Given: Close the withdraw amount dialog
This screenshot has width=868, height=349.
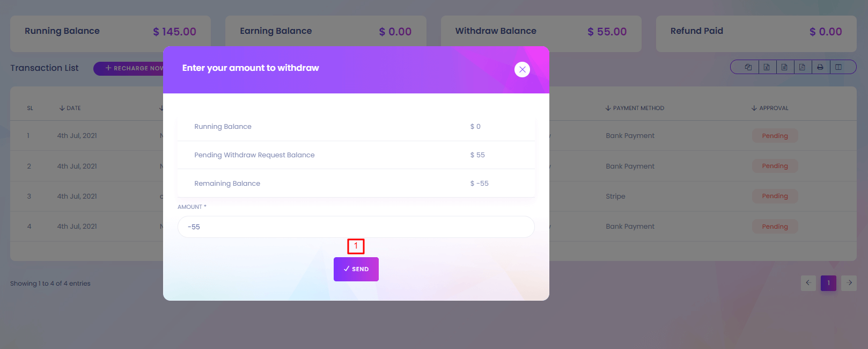Looking at the screenshot, I should [x=522, y=69].
